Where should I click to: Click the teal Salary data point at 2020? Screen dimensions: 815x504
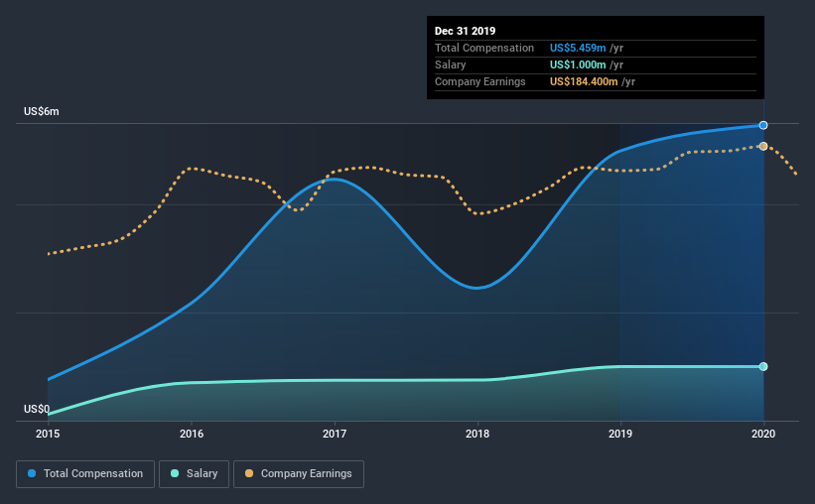coord(763,367)
